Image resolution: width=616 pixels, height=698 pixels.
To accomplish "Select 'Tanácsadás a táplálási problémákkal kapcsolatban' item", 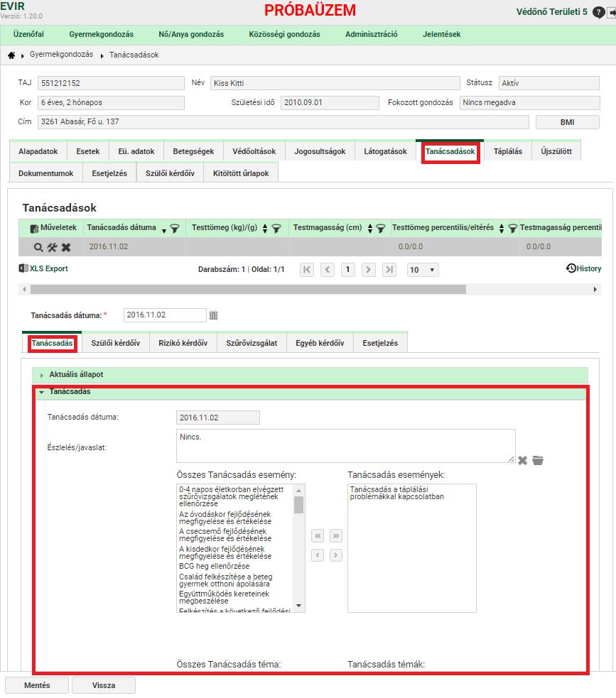I will [x=397, y=493].
